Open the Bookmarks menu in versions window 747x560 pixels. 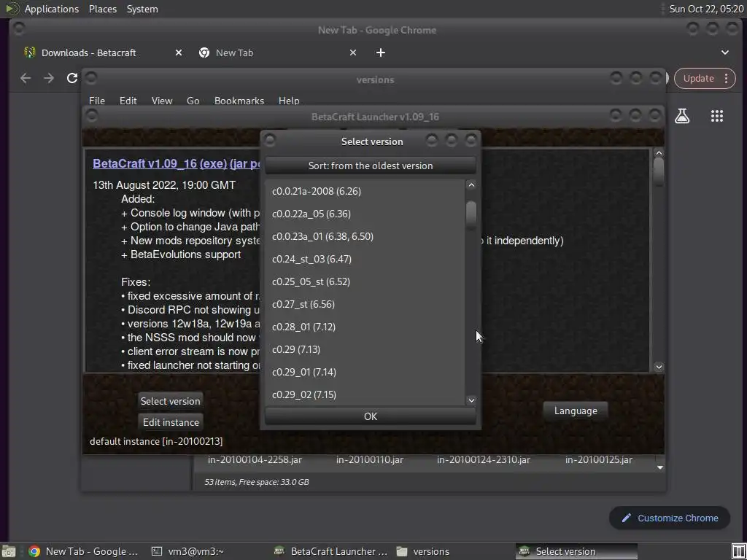239,101
